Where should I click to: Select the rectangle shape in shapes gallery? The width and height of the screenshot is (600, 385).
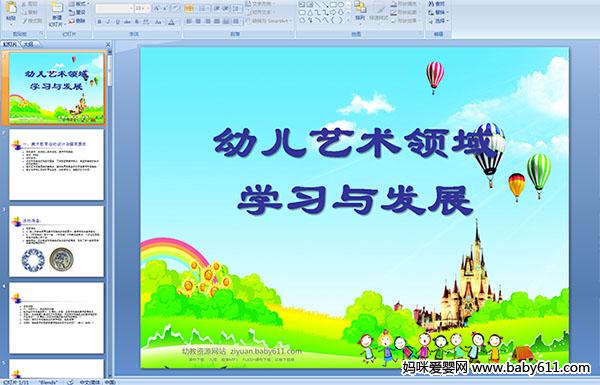(334, 5)
